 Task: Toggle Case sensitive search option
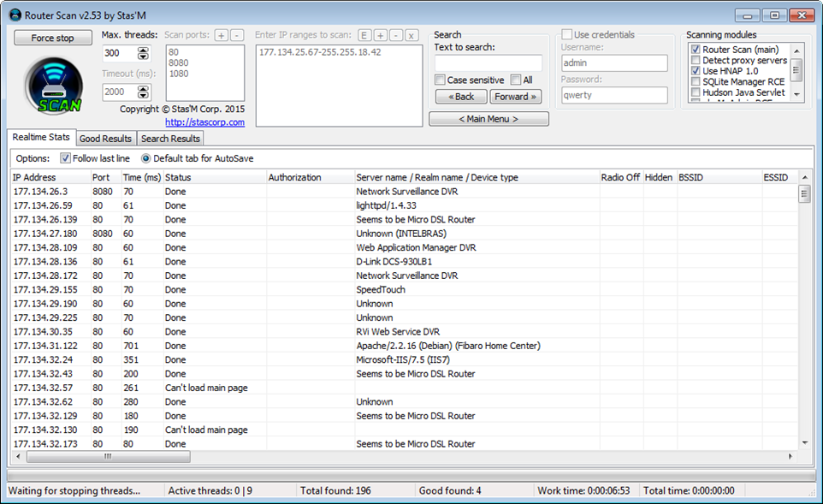pyautogui.click(x=440, y=80)
